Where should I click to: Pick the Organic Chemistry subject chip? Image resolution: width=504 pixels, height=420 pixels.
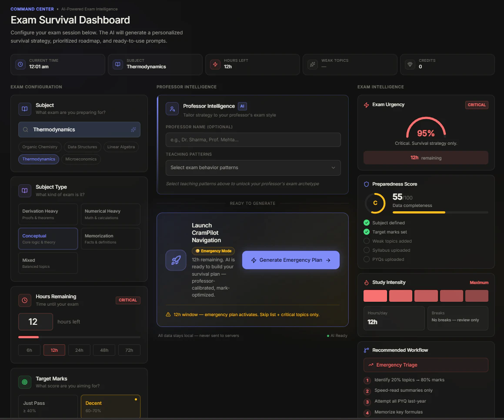coord(40,147)
